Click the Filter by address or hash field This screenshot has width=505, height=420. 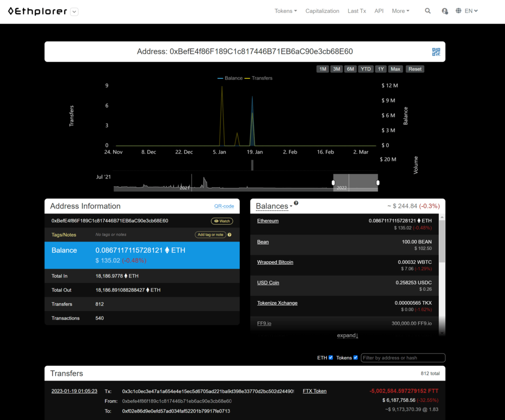pyautogui.click(x=403, y=358)
